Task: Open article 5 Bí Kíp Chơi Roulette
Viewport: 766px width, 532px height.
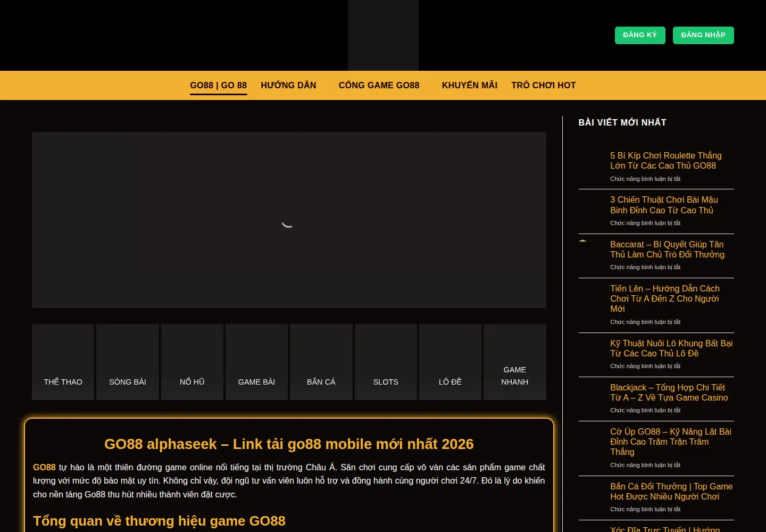Action: 666,161
